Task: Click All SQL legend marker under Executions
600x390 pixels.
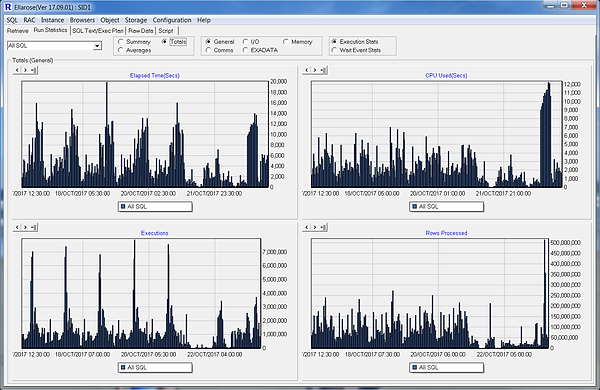Action: [123, 367]
